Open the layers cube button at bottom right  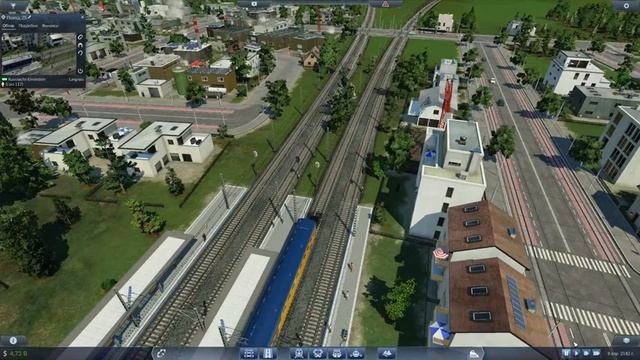[627, 340]
